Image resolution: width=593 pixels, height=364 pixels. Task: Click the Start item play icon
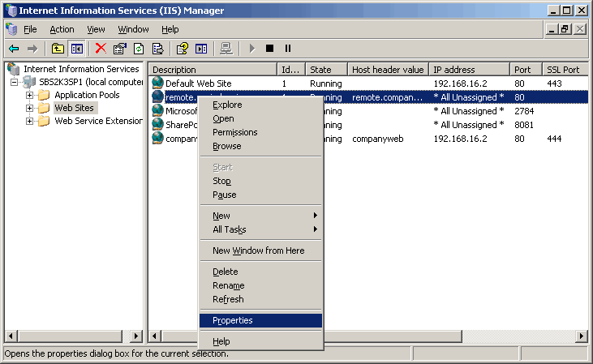click(x=251, y=49)
